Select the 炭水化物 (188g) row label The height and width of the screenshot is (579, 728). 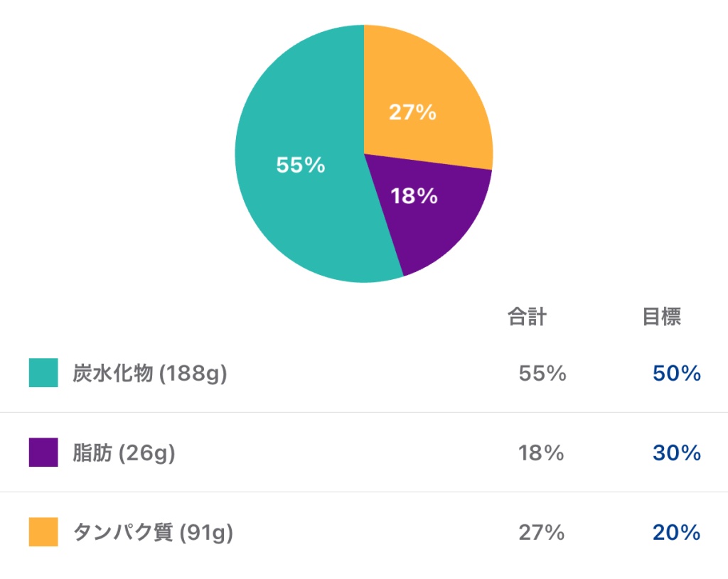149,374
